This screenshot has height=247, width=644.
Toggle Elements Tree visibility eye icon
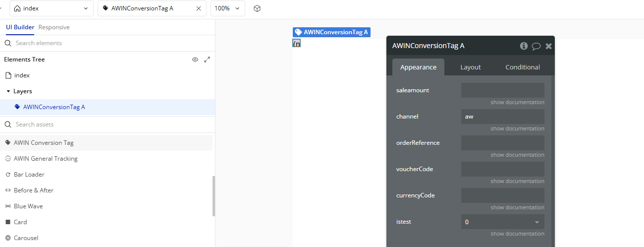coord(195,60)
